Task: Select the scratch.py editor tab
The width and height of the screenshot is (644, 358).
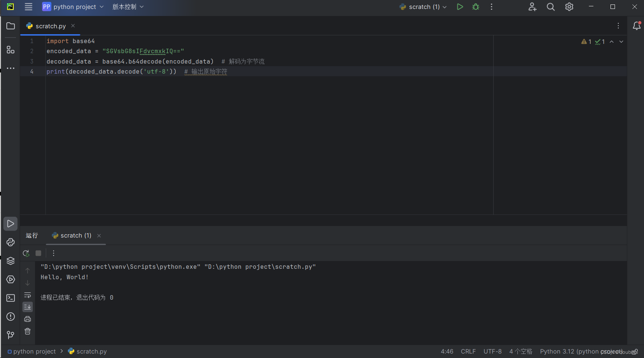Action: (51, 26)
